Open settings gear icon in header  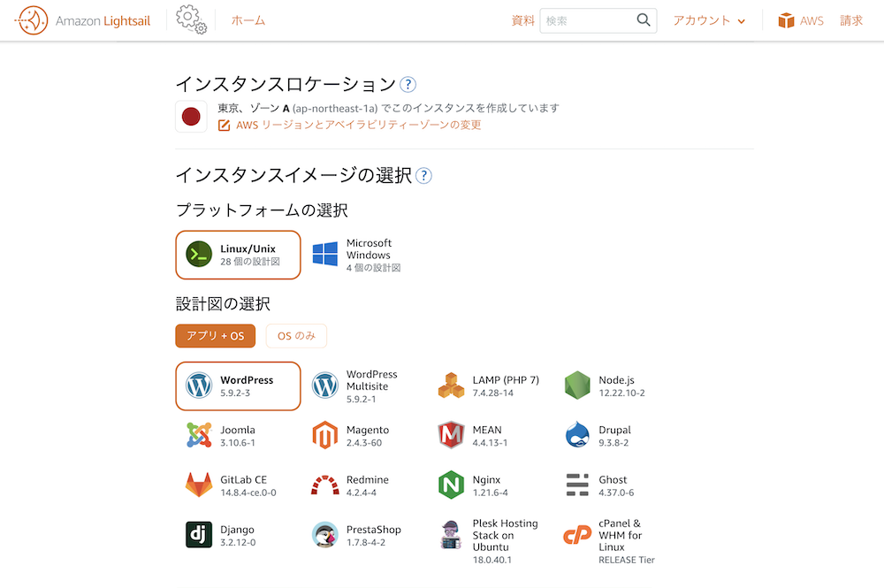(x=191, y=19)
